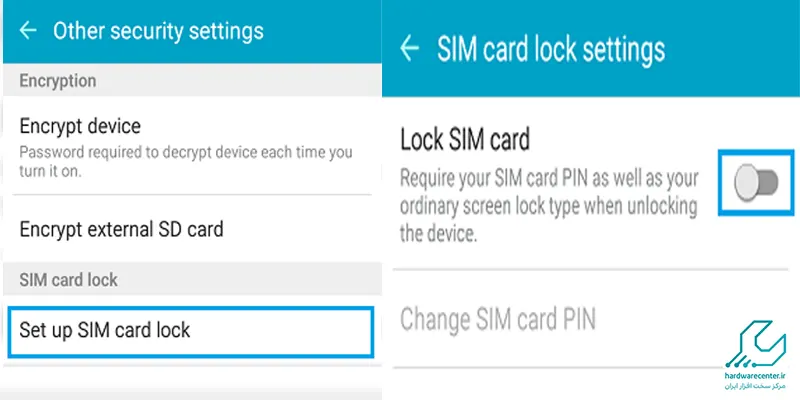800x400 pixels.
Task: Go back from Other security settings
Action: click(x=27, y=31)
